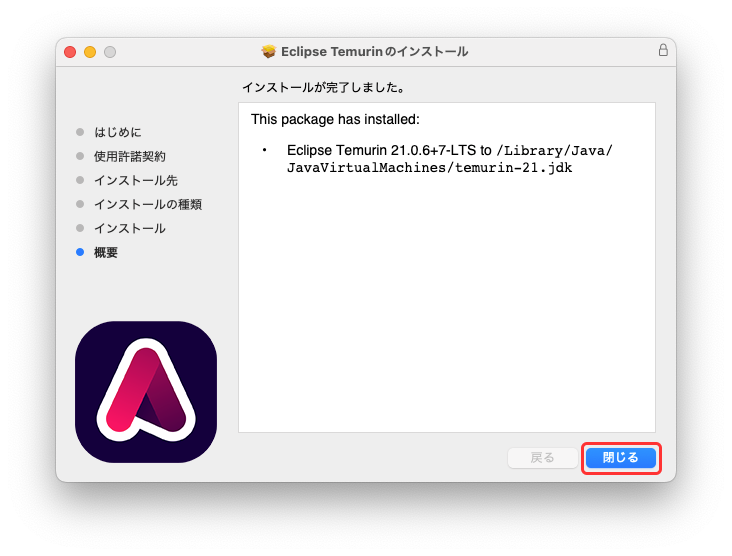Select the 使用許諾契約 step in sidebar
The image size is (732, 556).
[x=130, y=156]
